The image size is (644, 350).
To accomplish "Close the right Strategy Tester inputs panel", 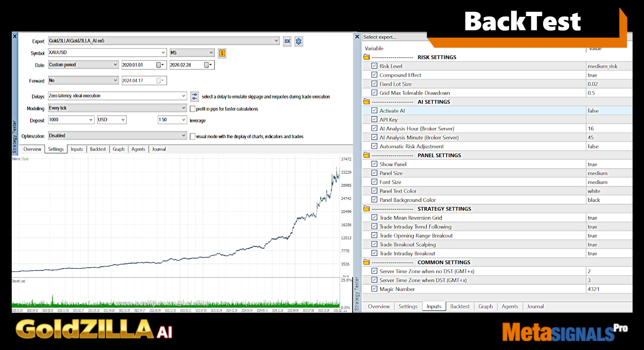I will 357,37.
